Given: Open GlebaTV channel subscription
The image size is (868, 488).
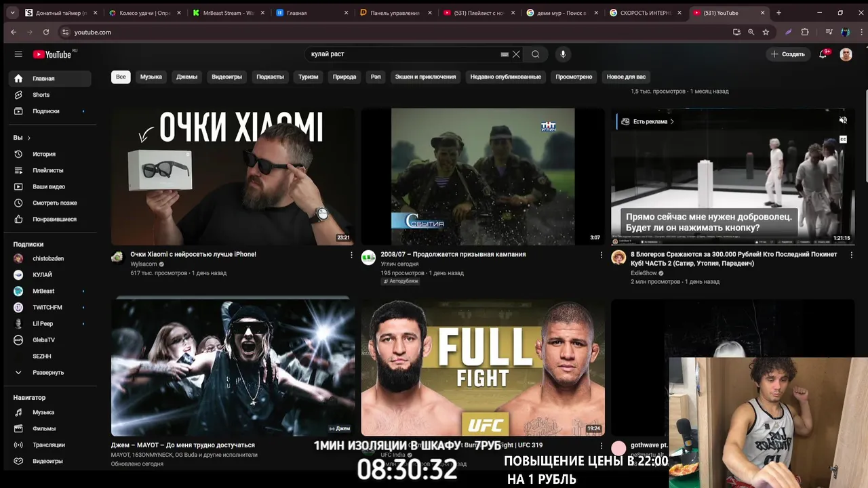Looking at the screenshot, I should pos(50,340).
